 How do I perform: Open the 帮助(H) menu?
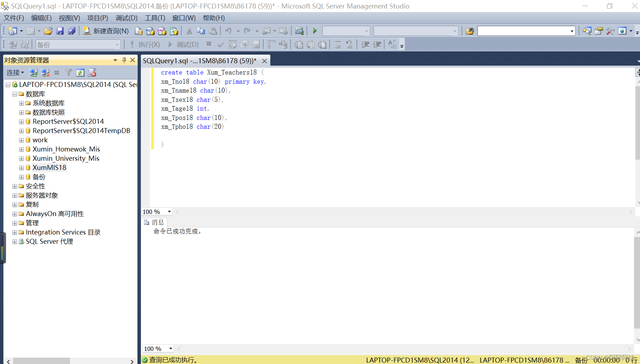(214, 18)
